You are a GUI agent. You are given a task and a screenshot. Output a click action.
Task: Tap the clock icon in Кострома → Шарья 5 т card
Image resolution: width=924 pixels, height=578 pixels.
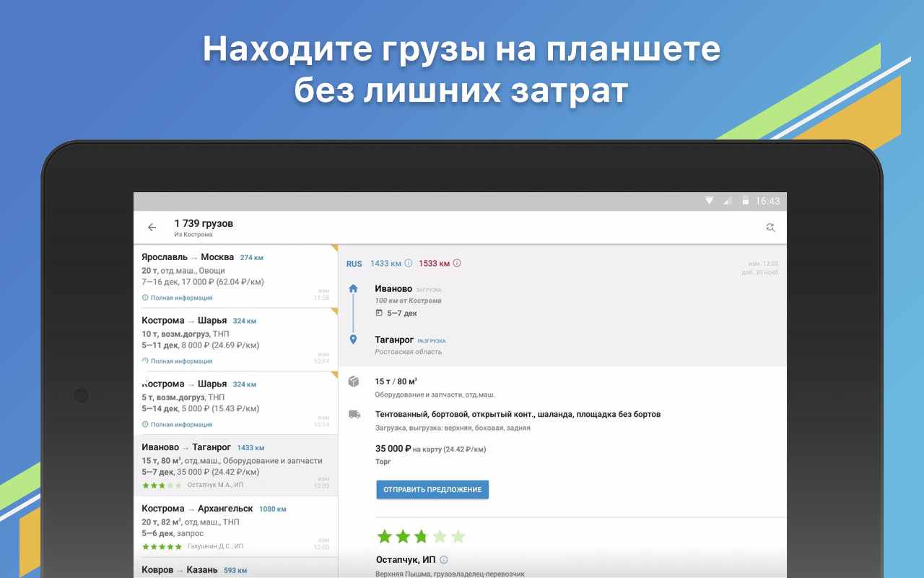pos(145,425)
